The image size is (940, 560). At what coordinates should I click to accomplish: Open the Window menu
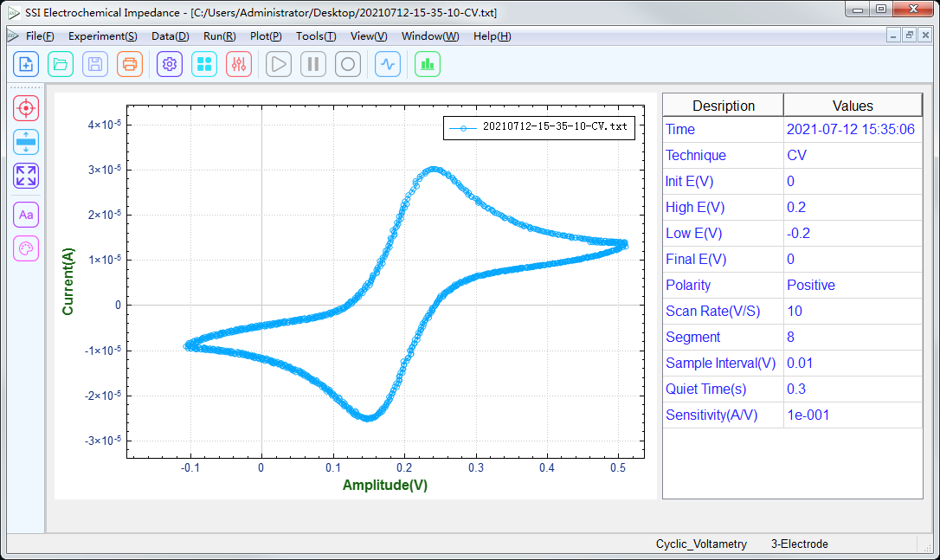click(430, 36)
